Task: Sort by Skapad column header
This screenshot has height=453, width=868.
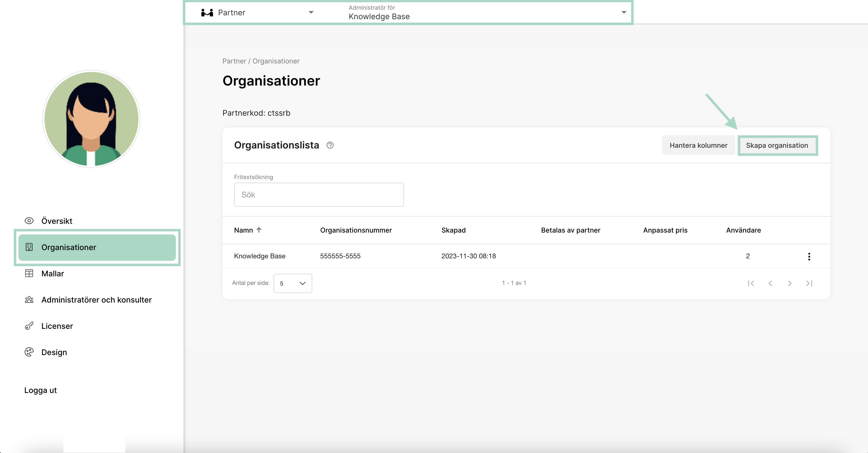Action: pos(453,230)
